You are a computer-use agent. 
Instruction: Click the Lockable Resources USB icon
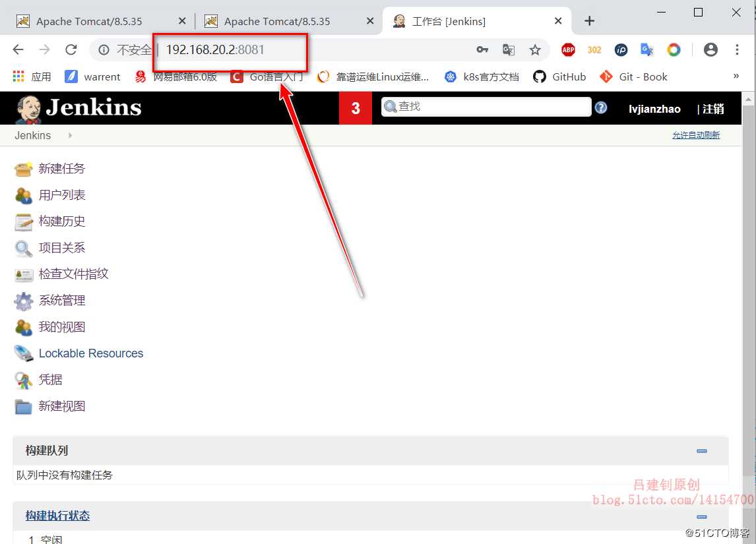tap(23, 353)
